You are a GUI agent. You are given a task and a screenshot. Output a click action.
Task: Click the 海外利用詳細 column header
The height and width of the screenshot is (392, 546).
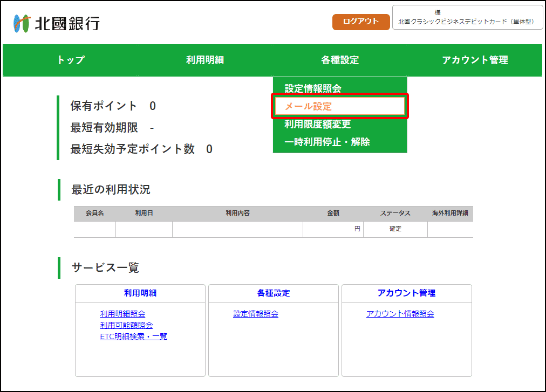[450, 214]
